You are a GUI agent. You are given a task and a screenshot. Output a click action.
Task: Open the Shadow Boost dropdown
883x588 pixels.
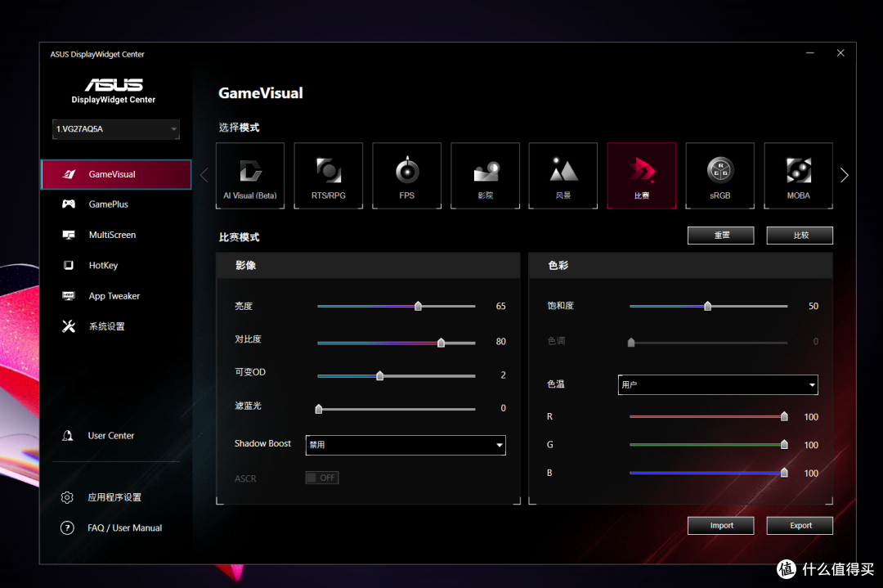pos(406,445)
